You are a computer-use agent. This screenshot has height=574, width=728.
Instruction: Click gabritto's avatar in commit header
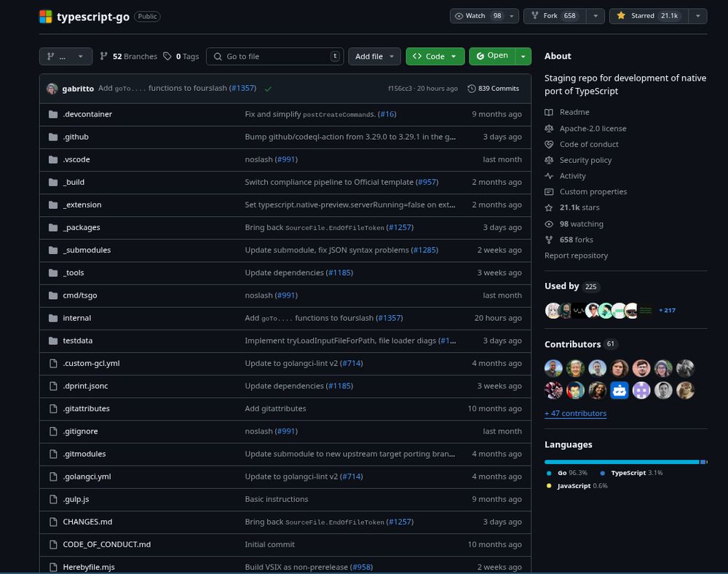click(52, 89)
